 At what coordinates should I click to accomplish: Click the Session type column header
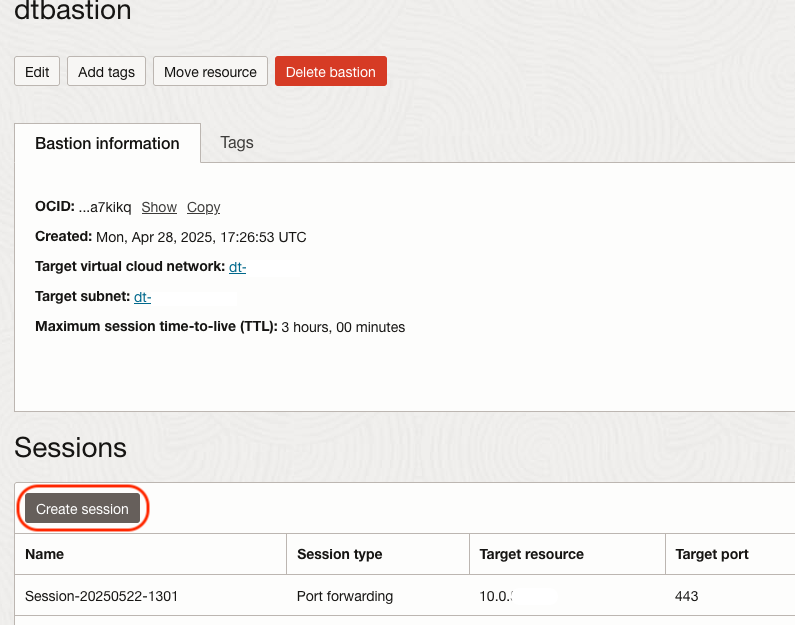(339, 554)
